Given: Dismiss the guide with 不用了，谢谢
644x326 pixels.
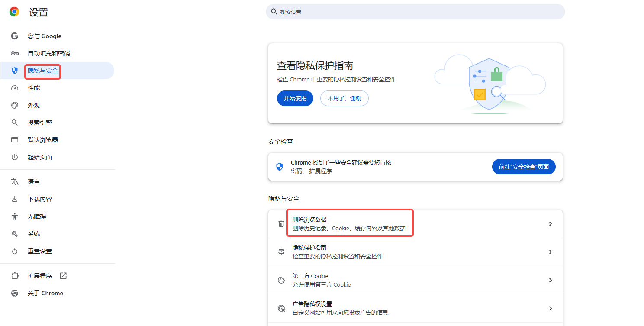Looking at the screenshot, I should coord(344,98).
